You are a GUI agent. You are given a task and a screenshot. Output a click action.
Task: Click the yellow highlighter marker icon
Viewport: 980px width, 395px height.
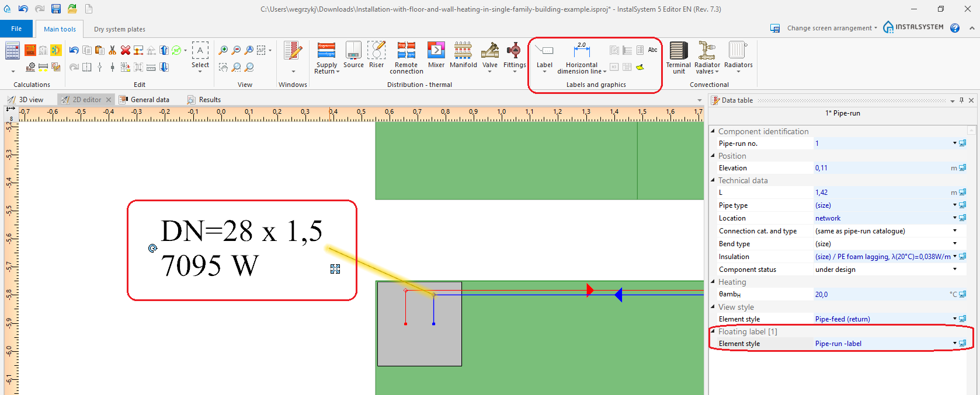pos(640,67)
